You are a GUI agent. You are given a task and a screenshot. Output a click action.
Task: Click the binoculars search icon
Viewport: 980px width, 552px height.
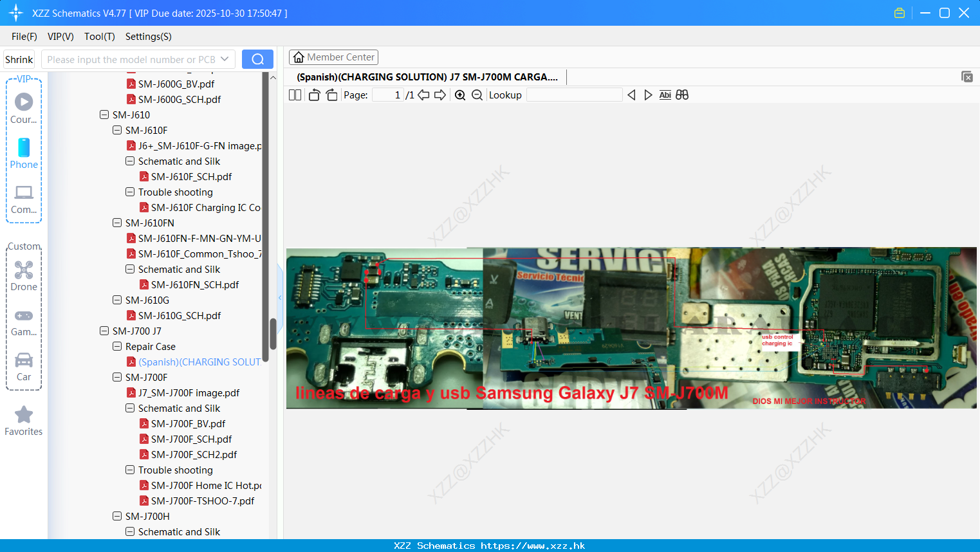pyautogui.click(x=682, y=95)
